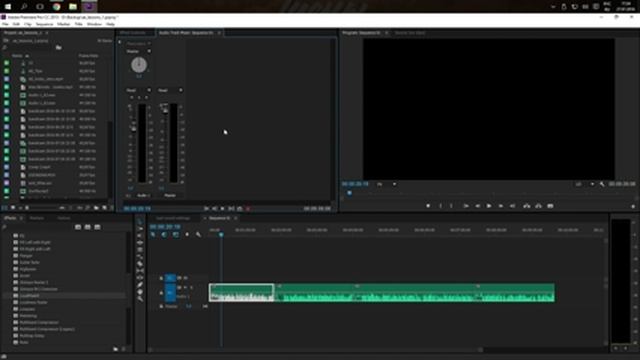This screenshot has width=640, height=360.
Task: Adjust the Audio 1 volume fader
Action: click(133, 128)
